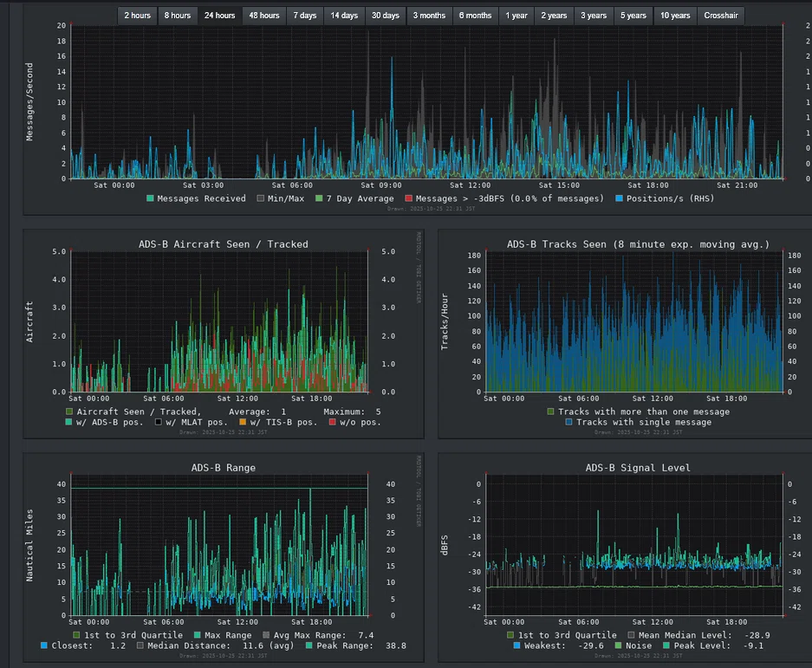Click the 7 Day Average legend swatch

pyautogui.click(x=319, y=198)
